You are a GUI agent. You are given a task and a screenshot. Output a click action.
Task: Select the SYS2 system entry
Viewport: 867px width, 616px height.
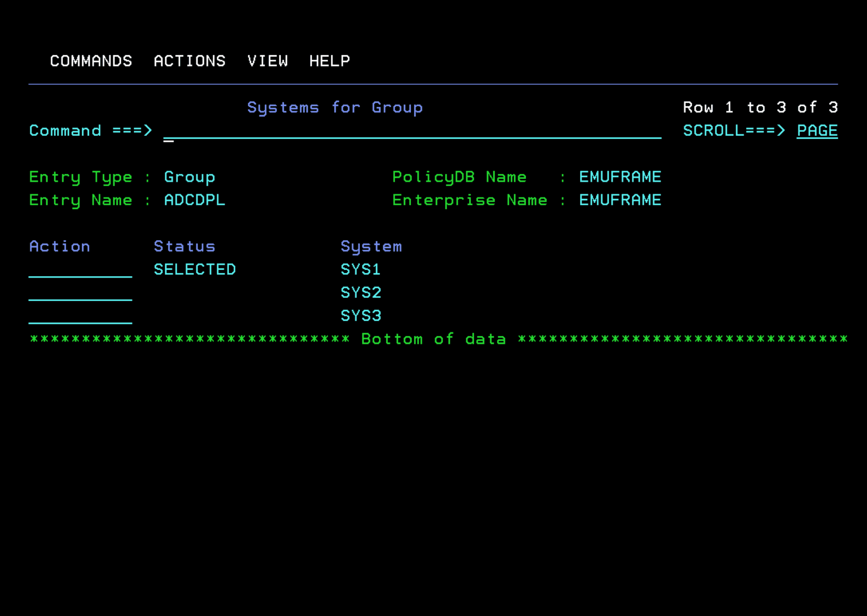coord(360,292)
